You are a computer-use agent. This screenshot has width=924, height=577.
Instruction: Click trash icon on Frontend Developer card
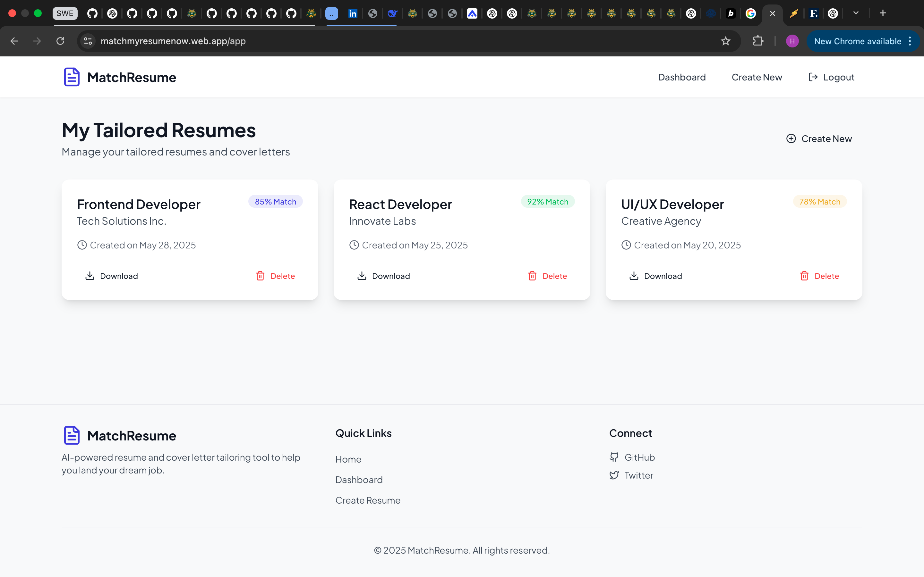260,276
